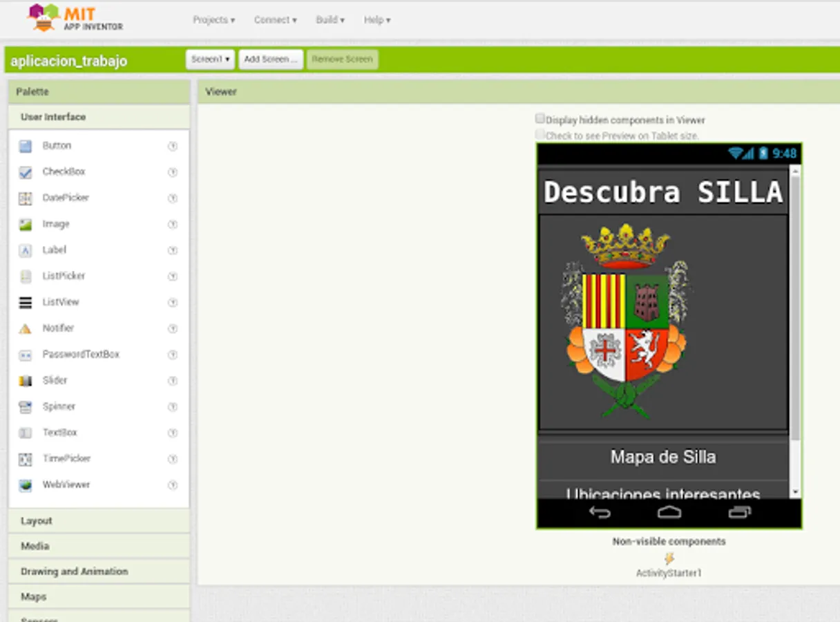Click the Ubicaciones interesantes button in preview
Image resolution: width=840 pixels, height=622 pixels.
pos(663,491)
